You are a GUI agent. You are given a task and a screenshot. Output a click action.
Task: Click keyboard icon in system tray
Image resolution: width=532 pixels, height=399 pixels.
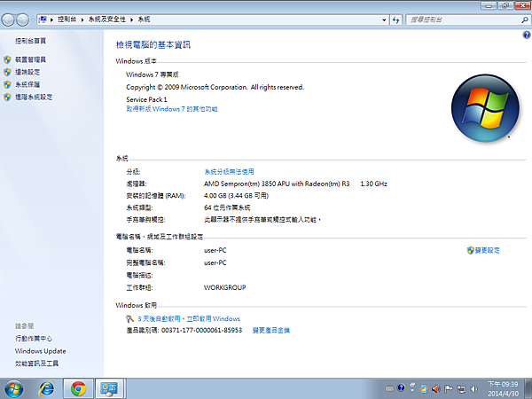coord(389,388)
